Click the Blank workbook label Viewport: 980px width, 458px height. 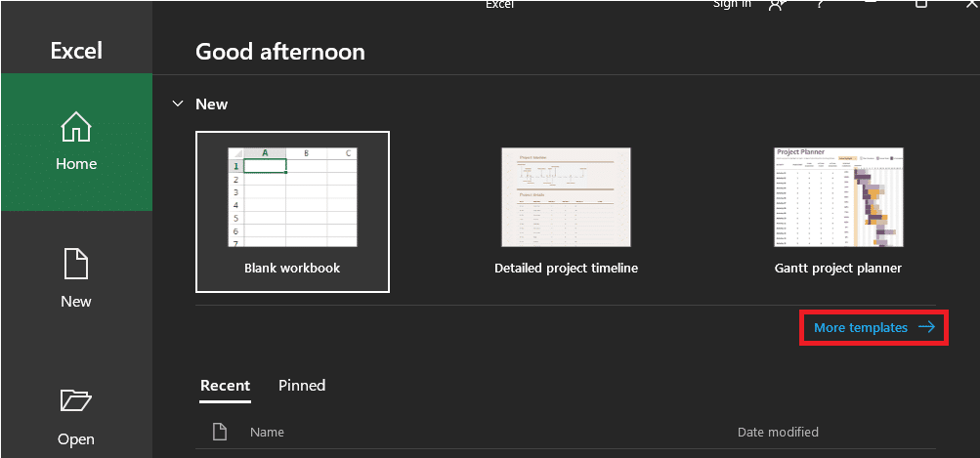(x=292, y=268)
